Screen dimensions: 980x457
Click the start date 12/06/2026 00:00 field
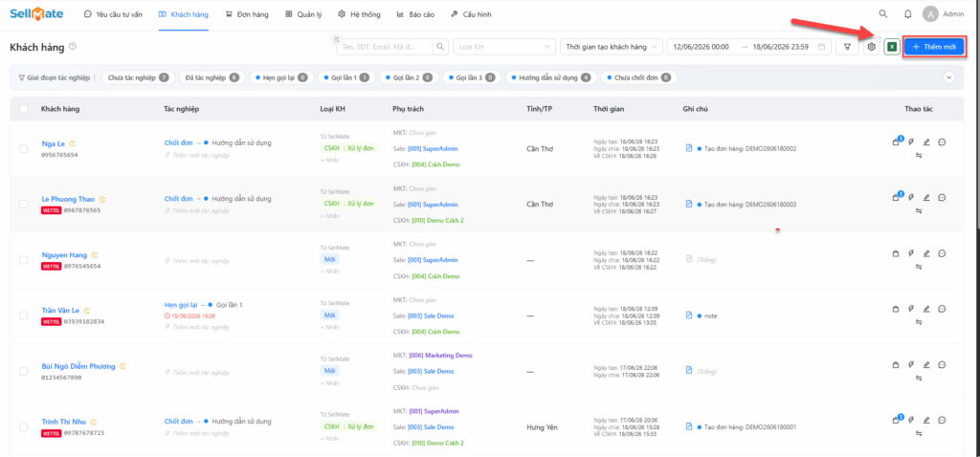tap(702, 46)
